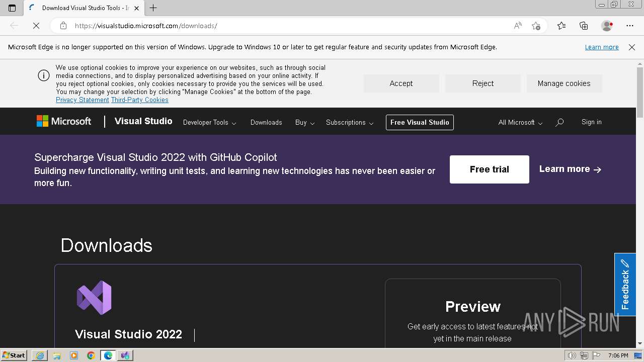
Task: View site information lock icon
Action: pos(63,26)
